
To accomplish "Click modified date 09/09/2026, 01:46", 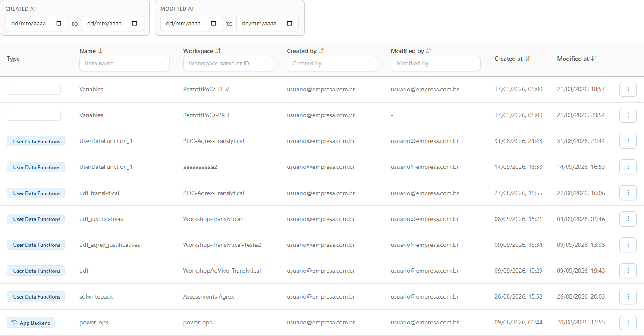I will tap(581, 219).
